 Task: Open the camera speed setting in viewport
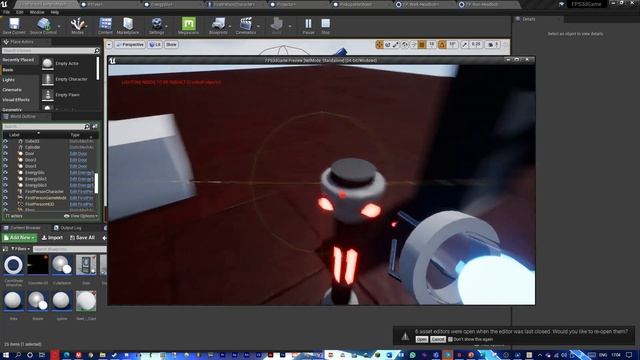pos(493,44)
